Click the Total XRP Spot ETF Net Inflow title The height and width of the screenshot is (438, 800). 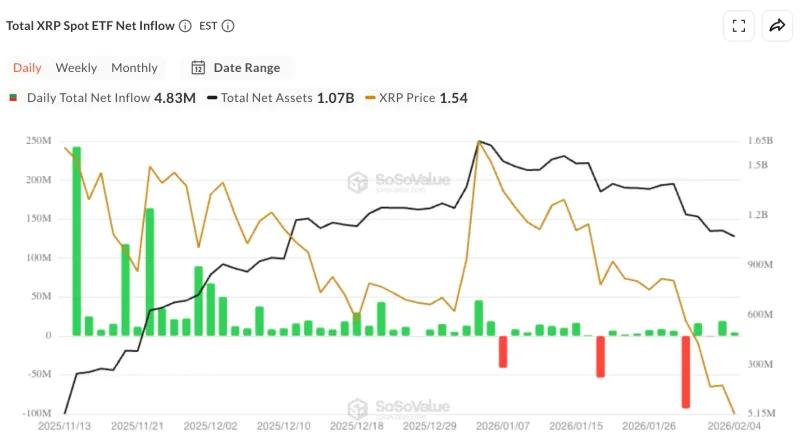(90, 25)
